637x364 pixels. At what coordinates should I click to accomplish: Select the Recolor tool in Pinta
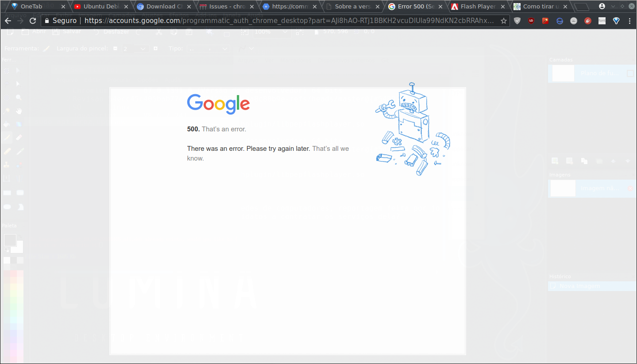tap(19, 165)
